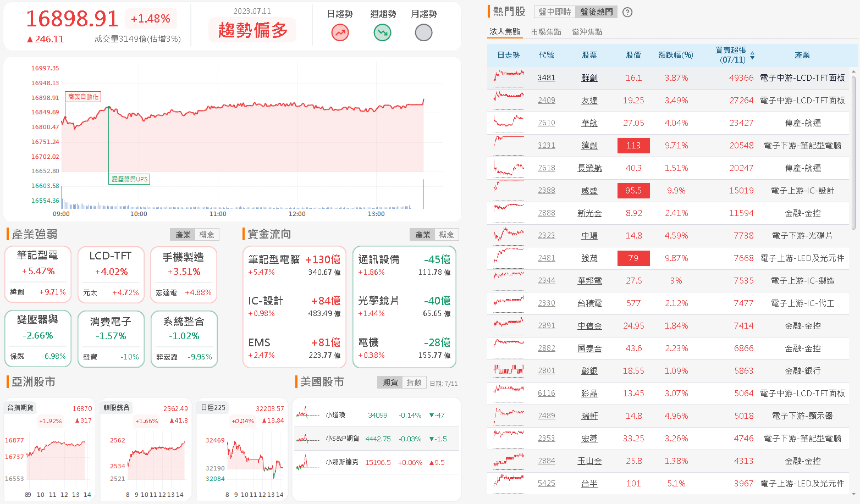Click the sparkline chart for 緯創

click(509, 146)
